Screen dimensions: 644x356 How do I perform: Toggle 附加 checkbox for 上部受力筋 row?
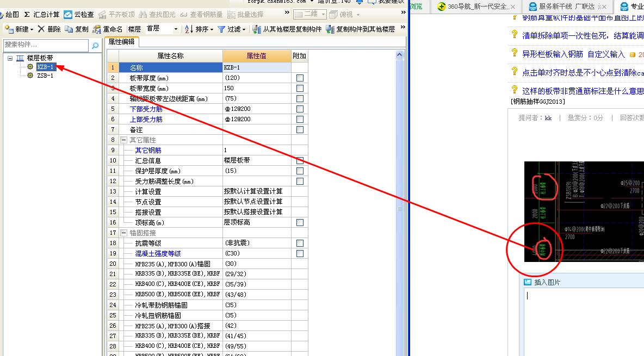(300, 119)
